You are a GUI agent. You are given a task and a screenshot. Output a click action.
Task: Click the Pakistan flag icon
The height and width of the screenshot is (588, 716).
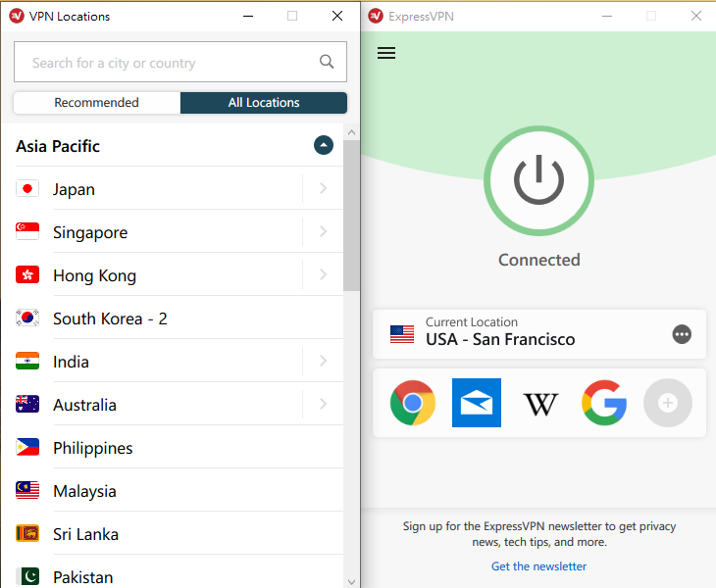tap(27, 576)
